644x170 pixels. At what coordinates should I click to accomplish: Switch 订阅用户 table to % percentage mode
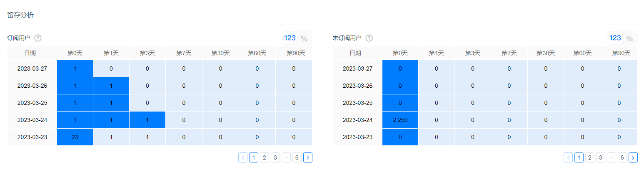tap(304, 38)
